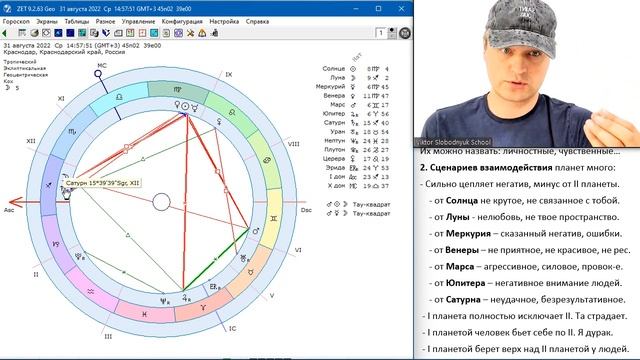Click the yellow warning triangle toolbar icon
The width and height of the screenshot is (640, 360).
pos(202,33)
